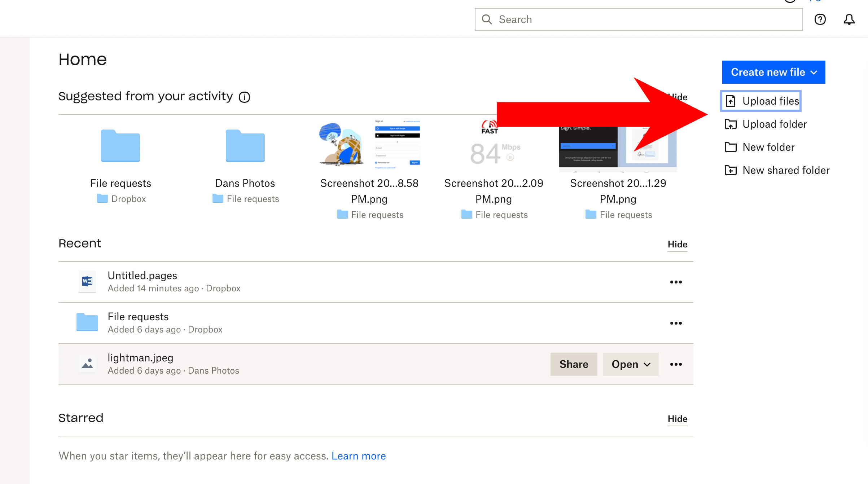Click File requests location under Screenshot 20...8.58
Viewport: 868px width, 484px height.
point(377,215)
